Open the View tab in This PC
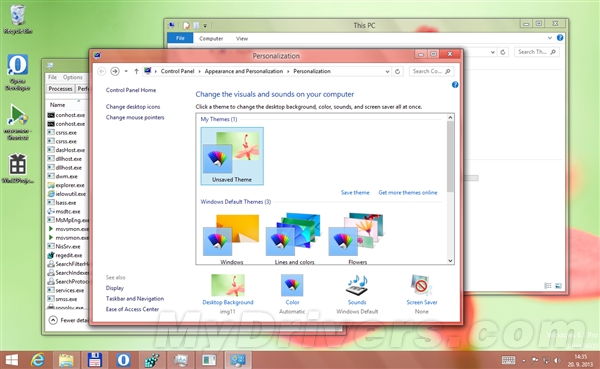This screenshot has width=600, height=369. click(x=241, y=38)
